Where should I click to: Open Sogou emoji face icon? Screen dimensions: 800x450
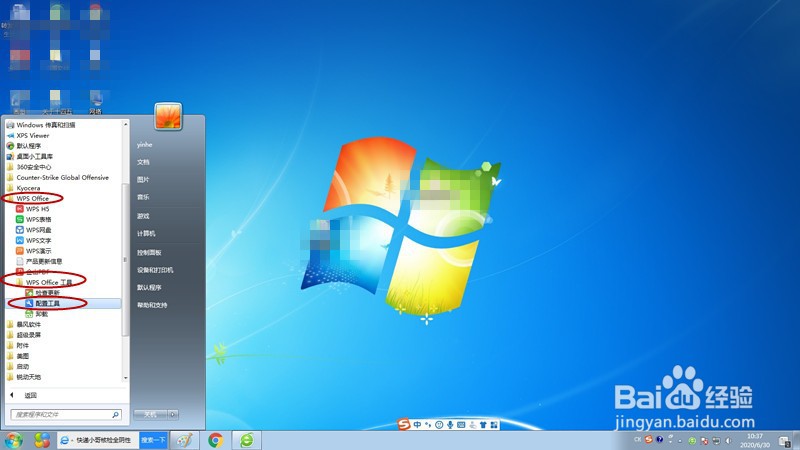(x=439, y=424)
